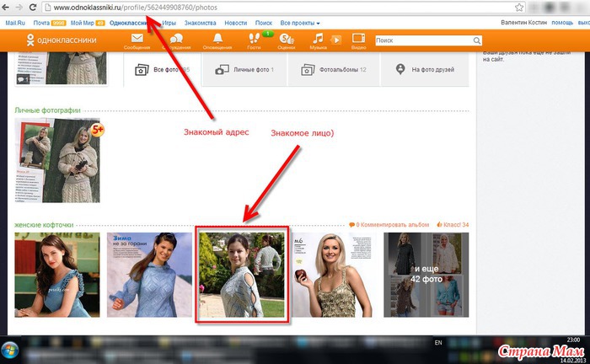The image size is (590, 364).
Task: Open помощь help link
Action: point(562,23)
